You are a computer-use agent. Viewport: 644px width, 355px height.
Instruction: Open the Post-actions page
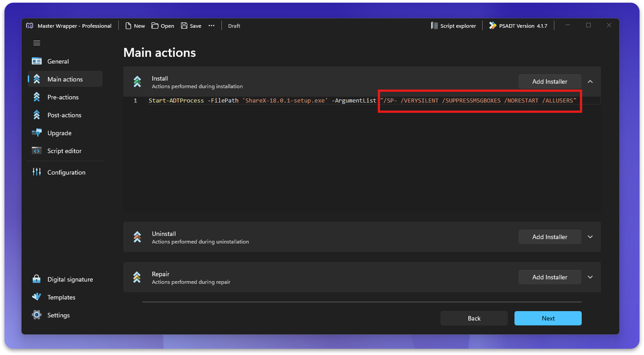pyautogui.click(x=65, y=115)
